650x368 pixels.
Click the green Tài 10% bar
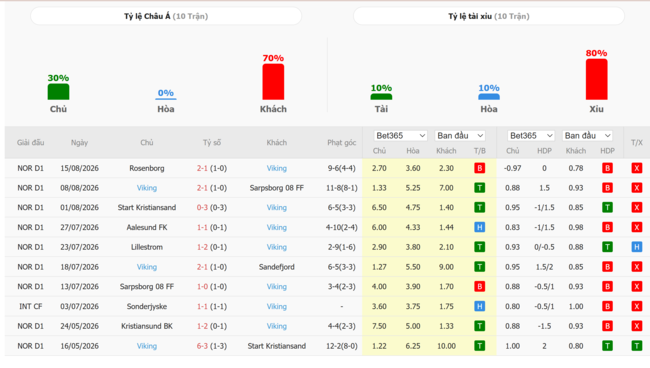[381, 97]
